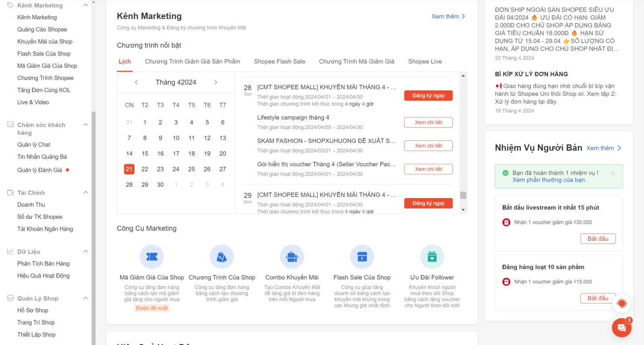The image size is (644, 345).
Task: Click Xem thêm link for Kênh Marketing
Action: [x=448, y=17]
